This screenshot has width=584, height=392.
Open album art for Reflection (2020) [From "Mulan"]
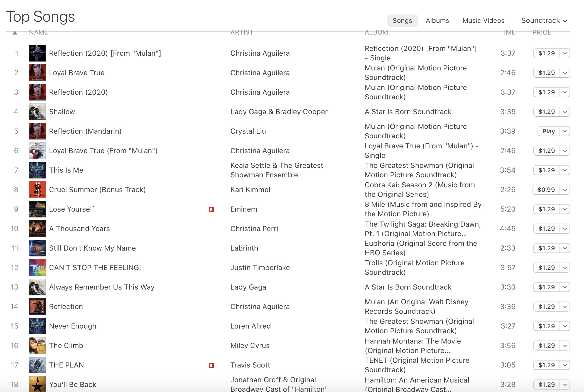pyautogui.click(x=37, y=53)
